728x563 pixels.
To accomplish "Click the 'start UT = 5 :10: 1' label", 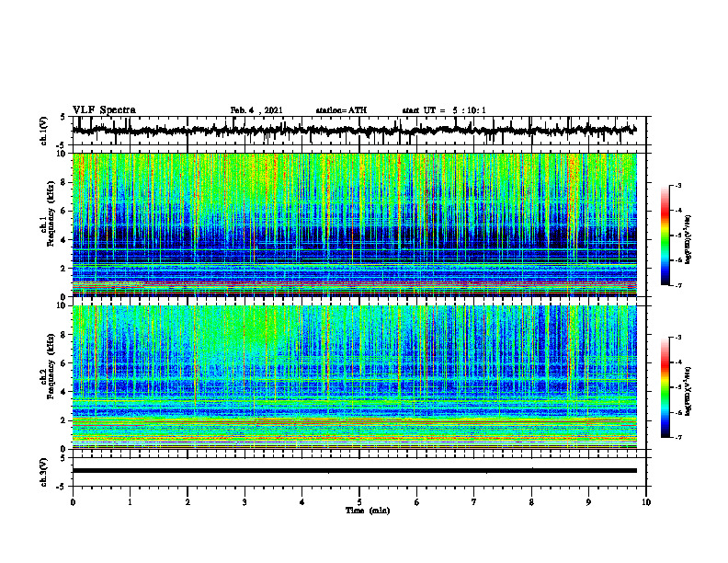I will click(x=444, y=110).
